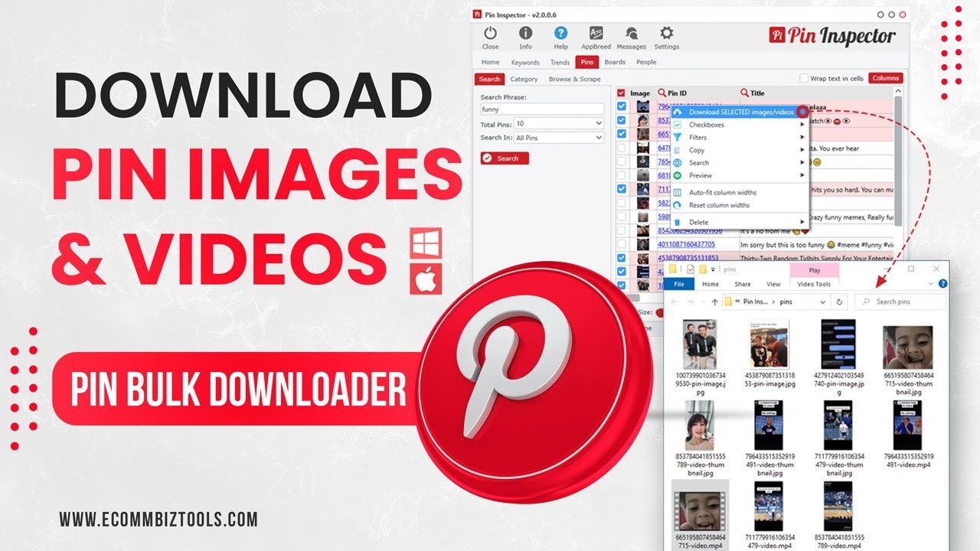This screenshot has height=551, width=980.
Task: Switch to the Boards tab
Action: click(615, 62)
